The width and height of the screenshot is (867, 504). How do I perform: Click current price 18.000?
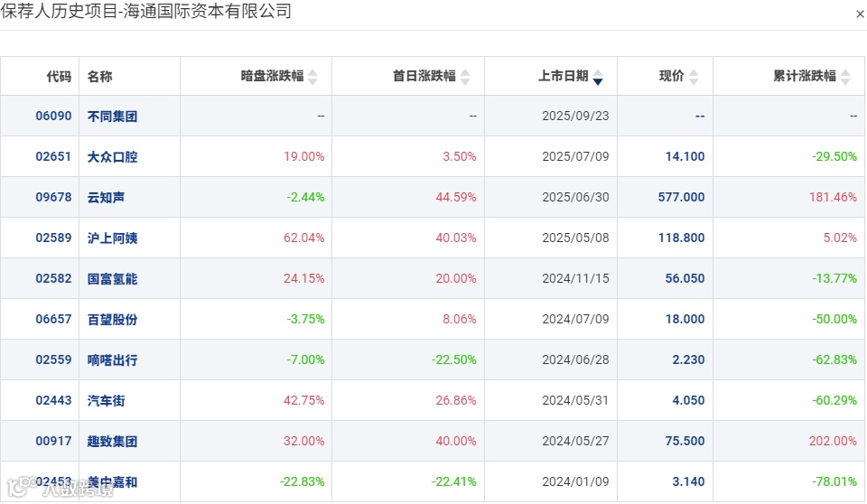tap(685, 319)
